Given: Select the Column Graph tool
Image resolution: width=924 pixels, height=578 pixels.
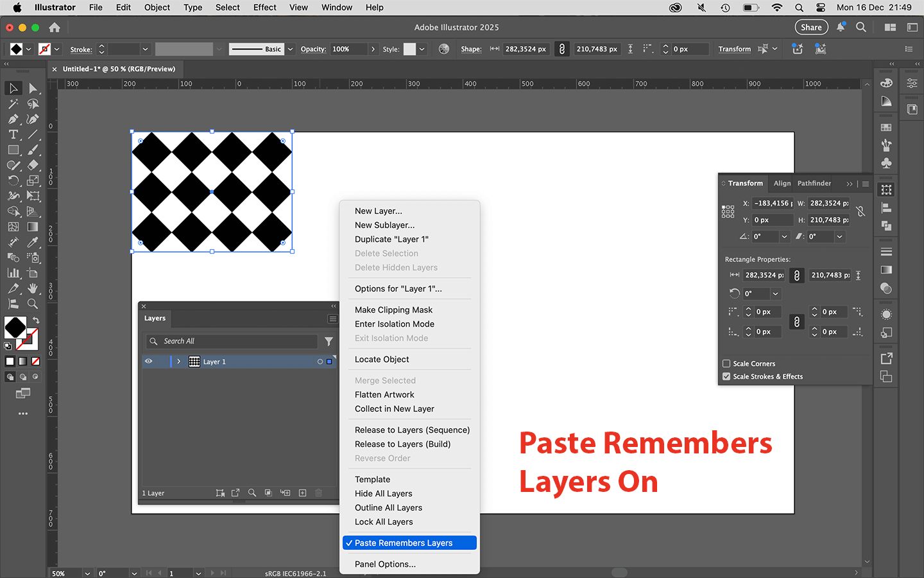Looking at the screenshot, I should pos(13,273).
